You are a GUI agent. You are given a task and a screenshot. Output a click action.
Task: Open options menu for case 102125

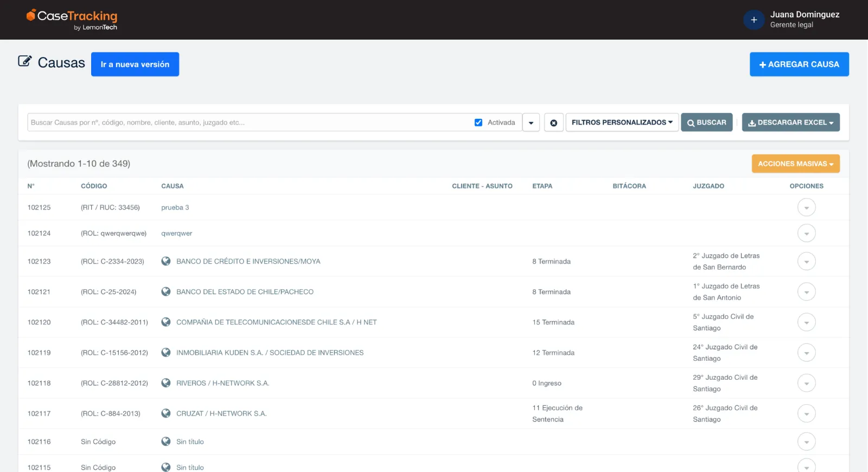click(x=806, y=208)
